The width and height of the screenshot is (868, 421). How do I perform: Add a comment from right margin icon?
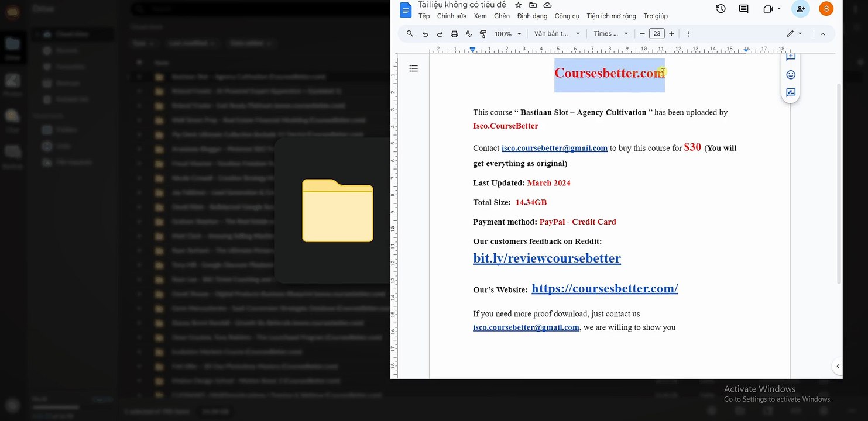[x=791, y=57]
